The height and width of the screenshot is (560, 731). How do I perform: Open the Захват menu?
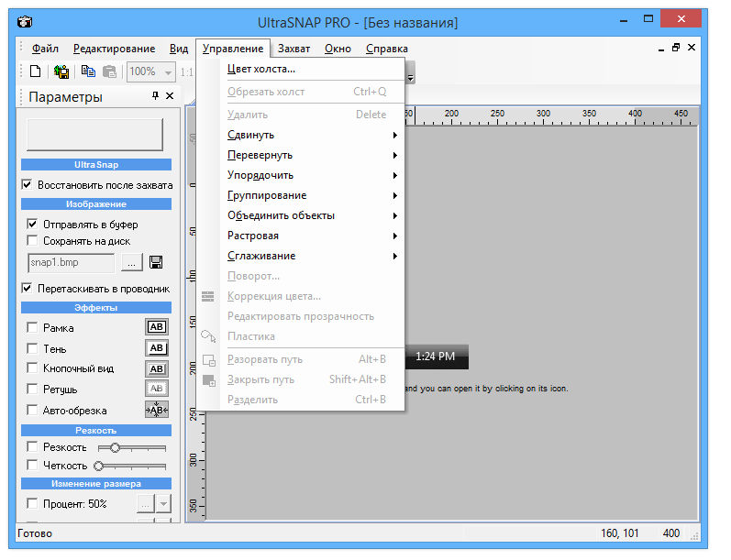[x=294, y=49]
